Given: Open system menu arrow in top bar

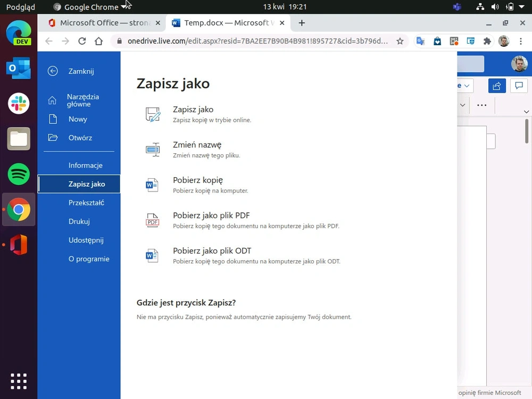Looking at the screenshot, I should (522, 7).
